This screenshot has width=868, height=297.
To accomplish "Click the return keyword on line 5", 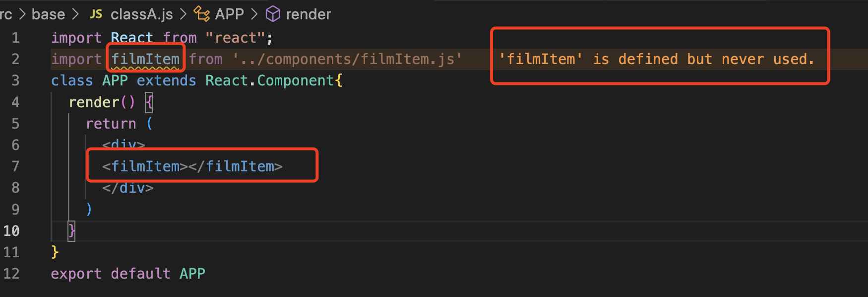I will coord(111,124).
